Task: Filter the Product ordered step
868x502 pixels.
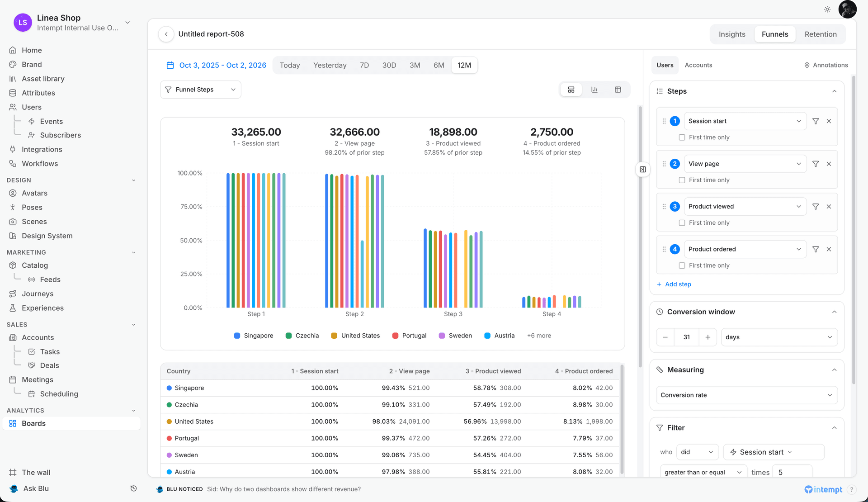Action: coord(816,249)
